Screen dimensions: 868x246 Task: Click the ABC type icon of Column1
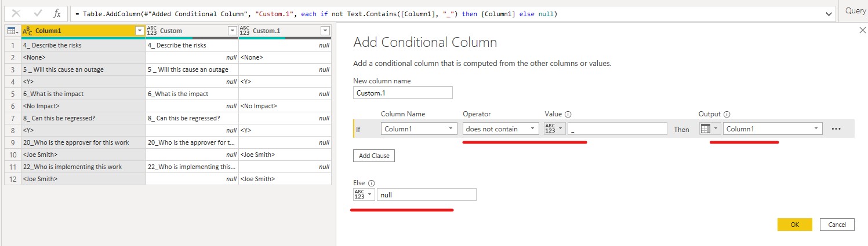coord(27,31)
